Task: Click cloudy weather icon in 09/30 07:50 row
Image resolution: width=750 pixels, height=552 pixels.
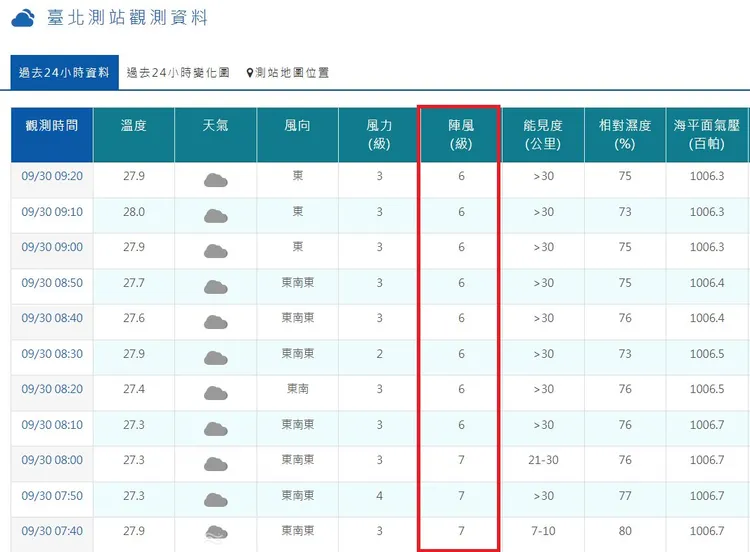Action: coord(216,500)
